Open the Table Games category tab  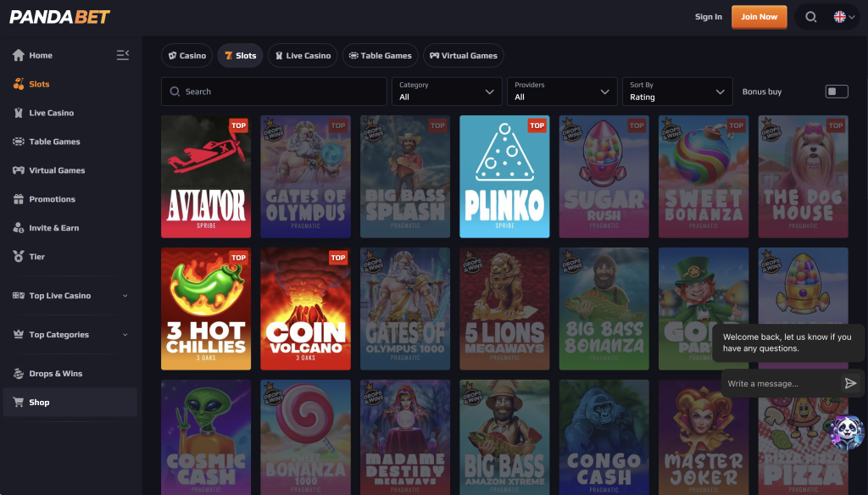click(x=380, y=55)
